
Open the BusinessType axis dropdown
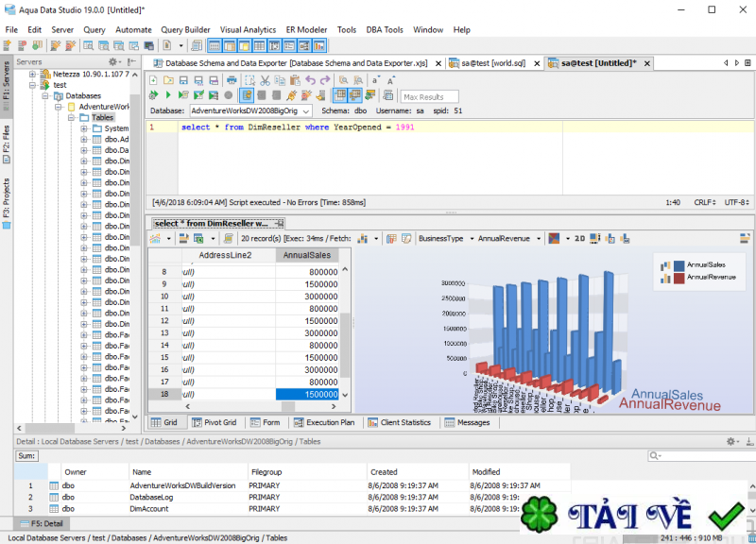tap(445, 239)
